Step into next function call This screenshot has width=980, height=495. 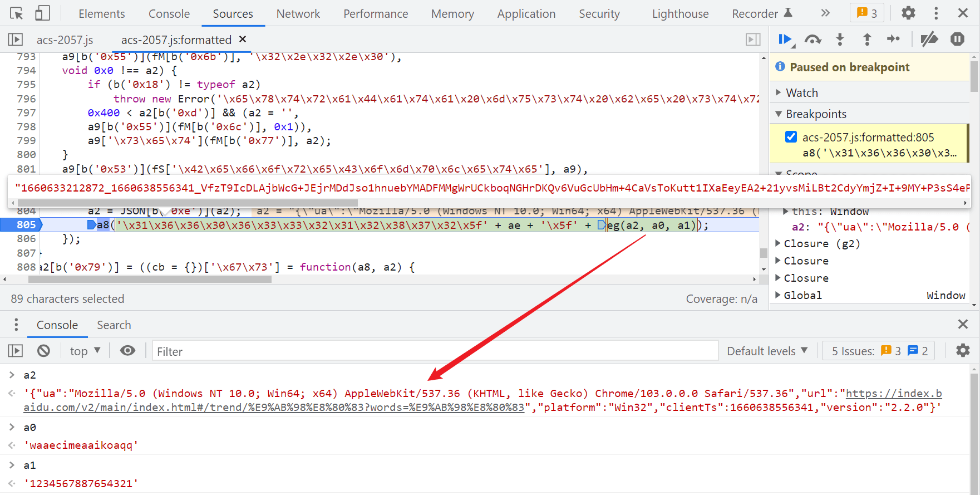point(840,40)
